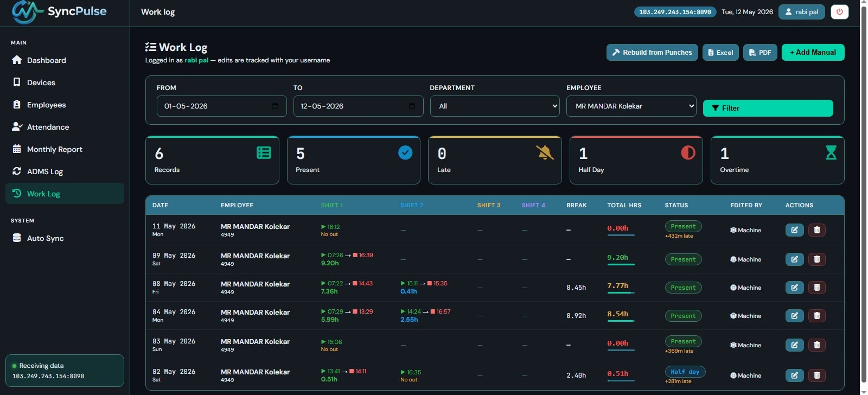Click the '07:26' shift 1 start time
The height and width of the screenshot is (395, 868).
pos(335,255)
